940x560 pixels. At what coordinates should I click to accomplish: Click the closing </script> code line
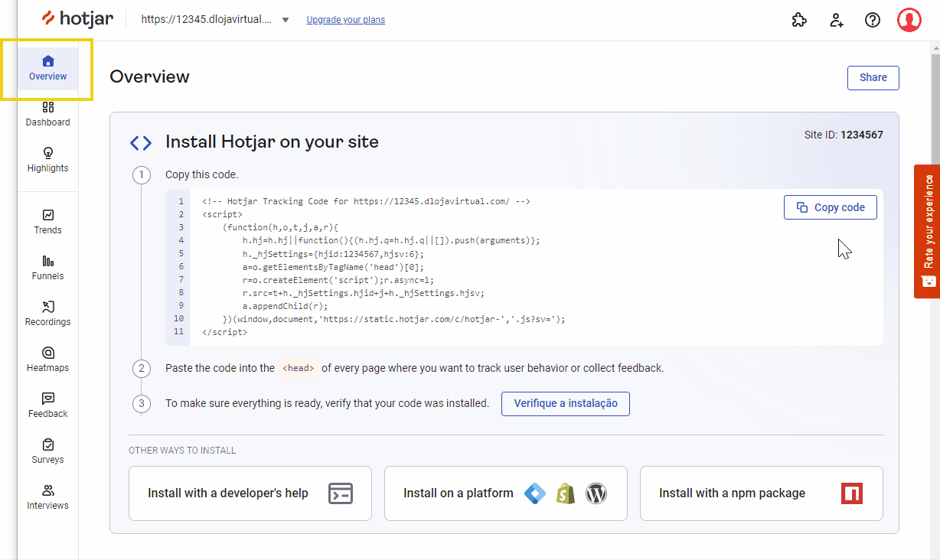[225, 332]
